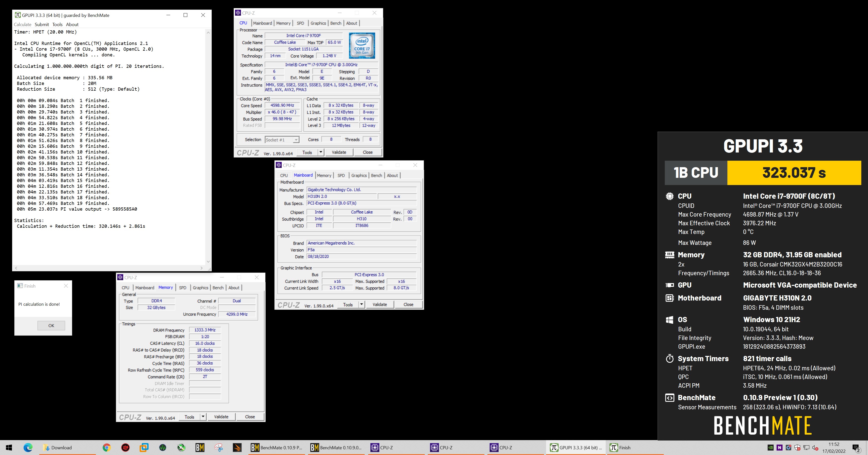Open the About menu in GPUPI
The width and height of the screenshot is (868, 455).
72,25
